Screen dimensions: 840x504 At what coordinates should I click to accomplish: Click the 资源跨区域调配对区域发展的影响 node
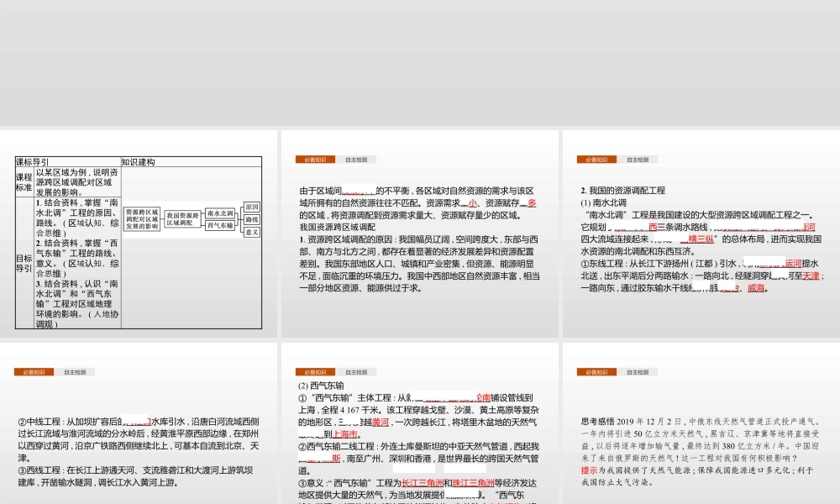[141, 218]
